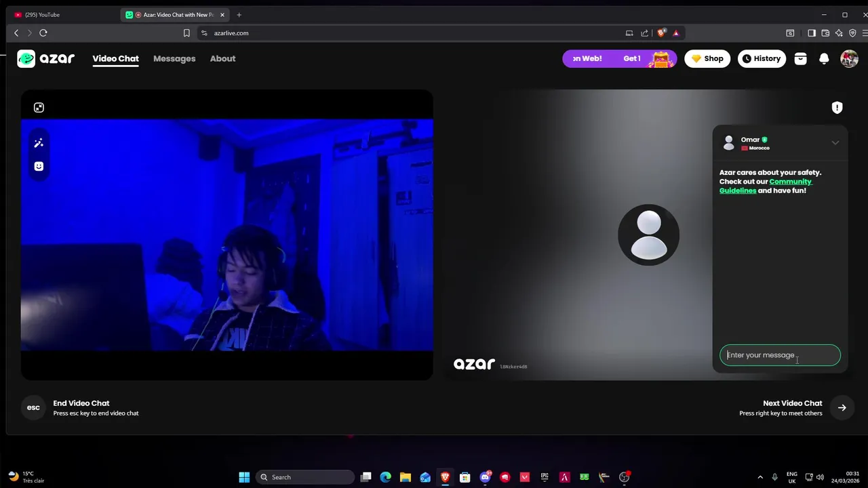Open the Messages tab
The height and width of the screenshot is (488, 868).
(x=174, y=58)
